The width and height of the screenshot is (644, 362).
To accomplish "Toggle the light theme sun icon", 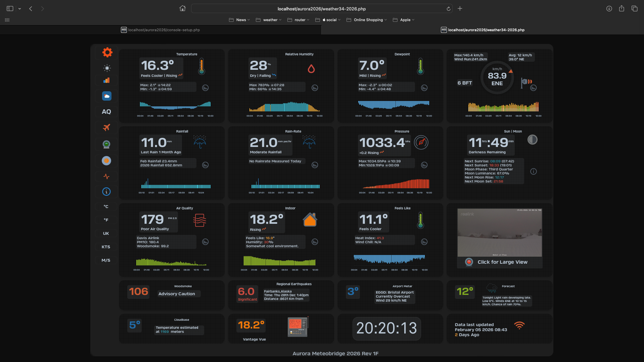I will pos(107,68).
